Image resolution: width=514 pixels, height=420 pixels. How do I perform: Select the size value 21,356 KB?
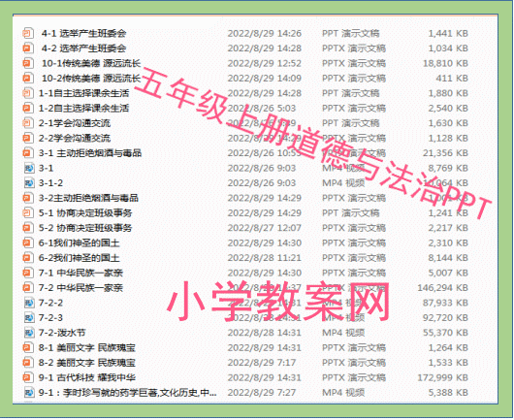pyautogui.click(x=445, y=153)
